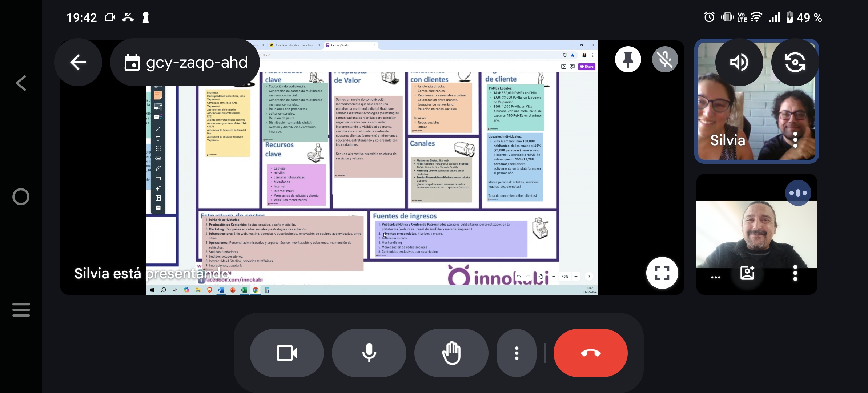Open meeting code gcy-zaqo-ahd details
The width and height of the screenshot is (868, 393).
tap(185, 62)
